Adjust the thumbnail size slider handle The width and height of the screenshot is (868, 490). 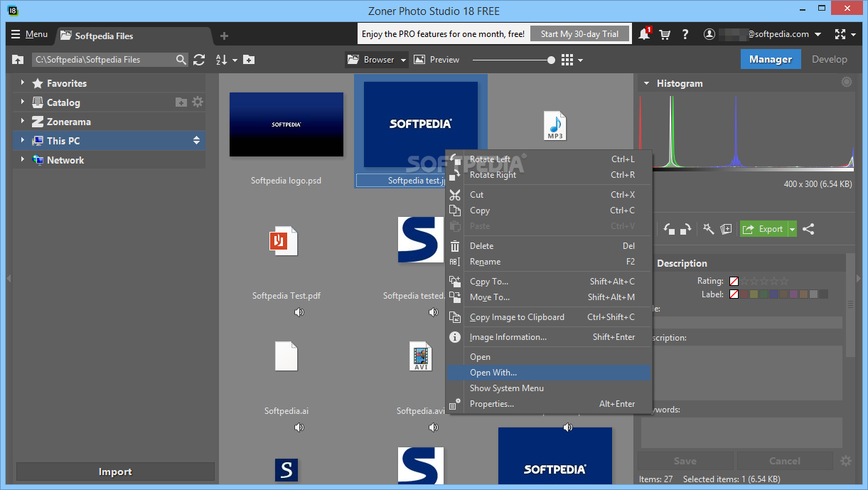[551, 60]
